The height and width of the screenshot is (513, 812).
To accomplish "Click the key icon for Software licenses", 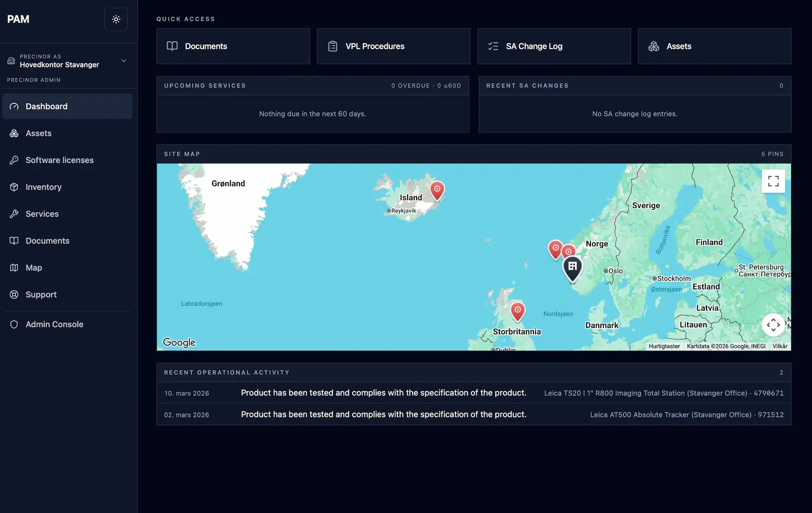I will [x=14, y=160].
